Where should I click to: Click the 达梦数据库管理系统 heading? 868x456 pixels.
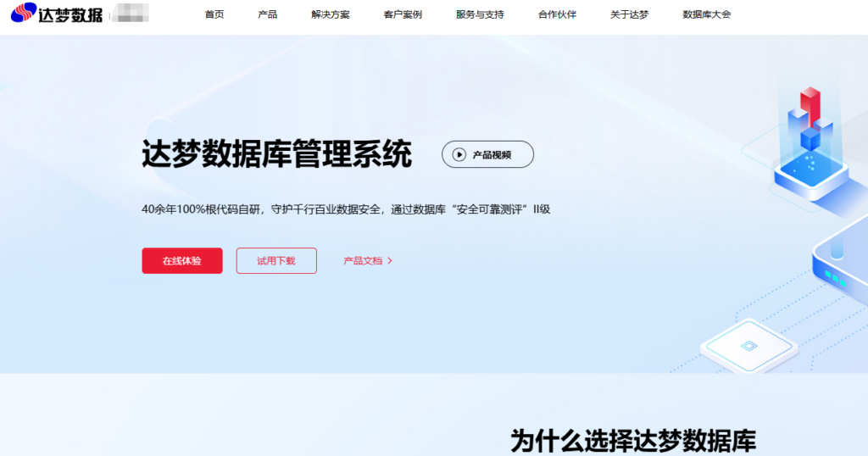[x=277, y=154]
